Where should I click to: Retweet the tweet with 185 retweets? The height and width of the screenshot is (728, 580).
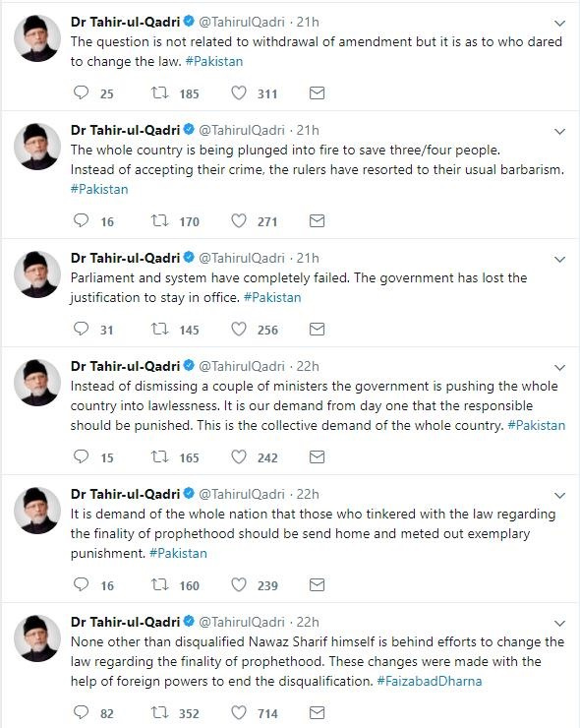click(x=159, y=92)
